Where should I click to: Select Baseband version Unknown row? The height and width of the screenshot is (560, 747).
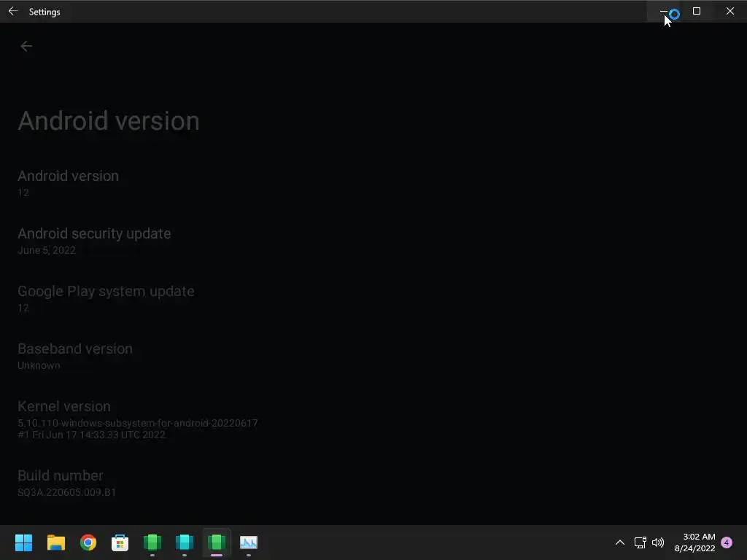pyautogui.click(x=373, y=356)
